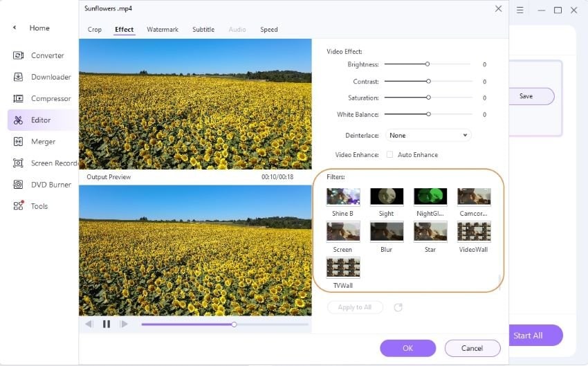Open the Converter sidebar icon

click(18, 55)
